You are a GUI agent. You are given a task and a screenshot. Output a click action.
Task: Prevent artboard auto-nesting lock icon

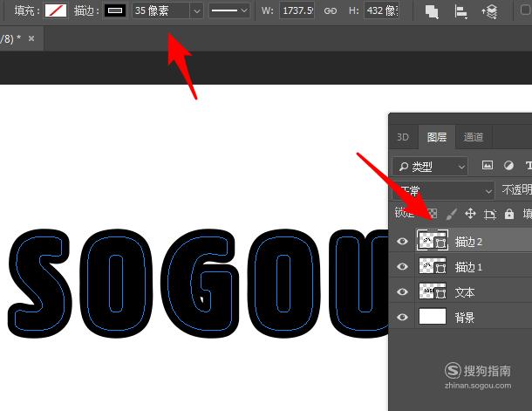pyautogui.click(x=490, y=214)
